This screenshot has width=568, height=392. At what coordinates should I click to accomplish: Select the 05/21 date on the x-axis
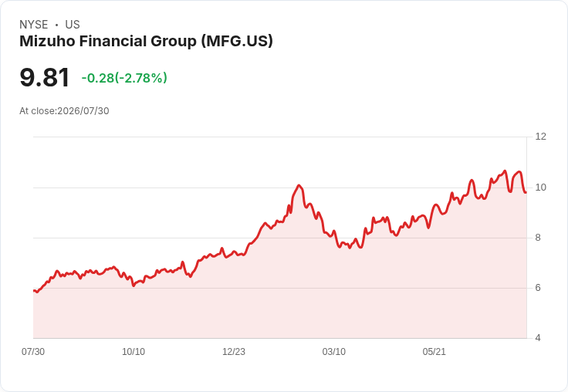434,352
